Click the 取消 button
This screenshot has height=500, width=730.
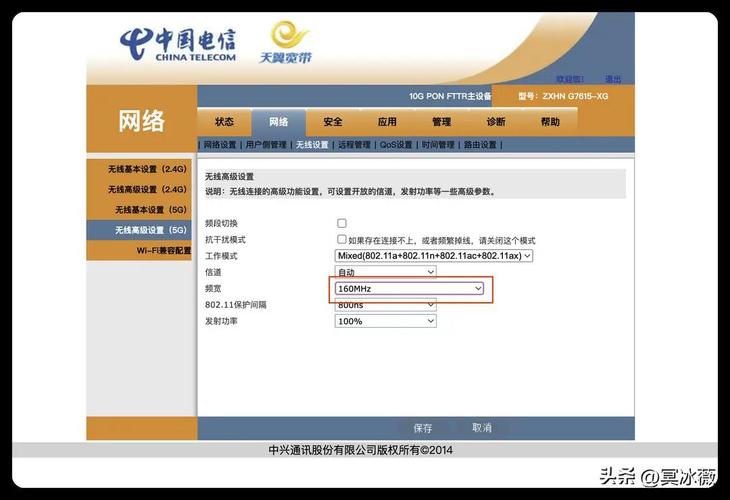click(x=482, y=428)
